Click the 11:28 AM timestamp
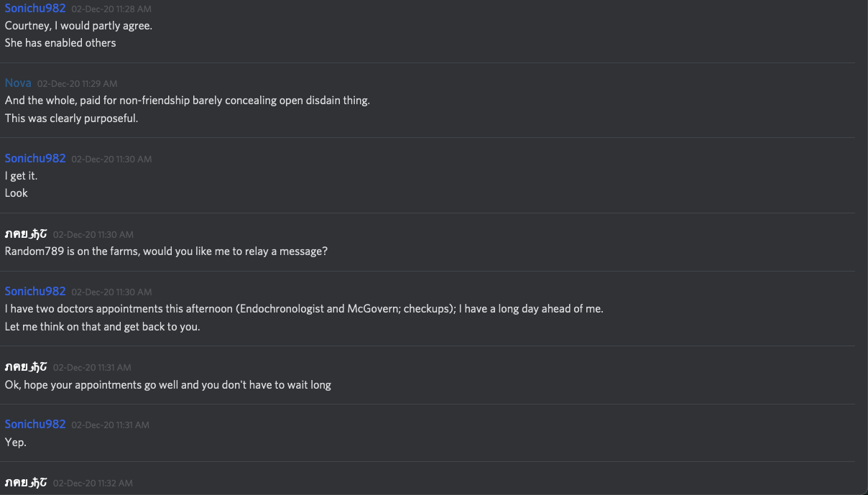This screenshot has width=868, height=495. (x=111, y=9)
